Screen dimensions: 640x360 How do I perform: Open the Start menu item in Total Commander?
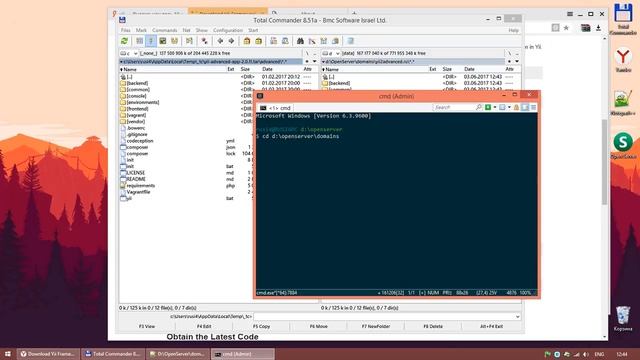coord(253,30)
